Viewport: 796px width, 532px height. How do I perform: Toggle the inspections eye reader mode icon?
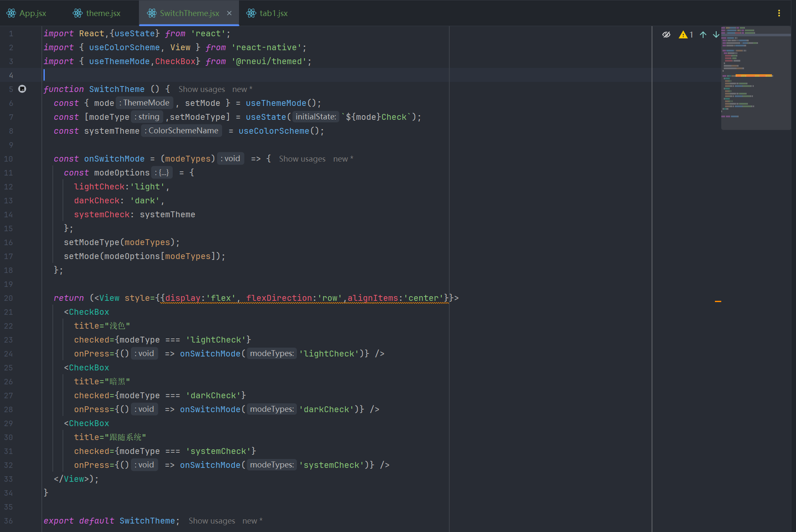click(666, 35)
